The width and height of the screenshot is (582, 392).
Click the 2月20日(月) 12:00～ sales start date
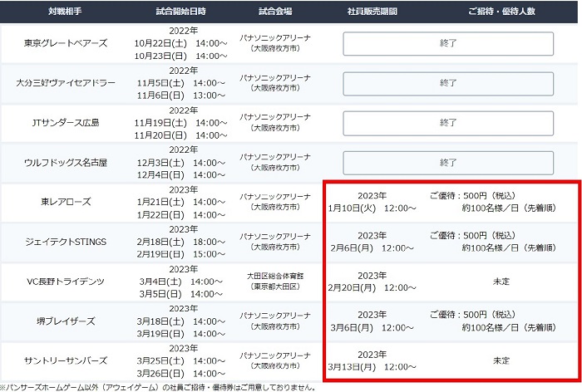point(372,288)
